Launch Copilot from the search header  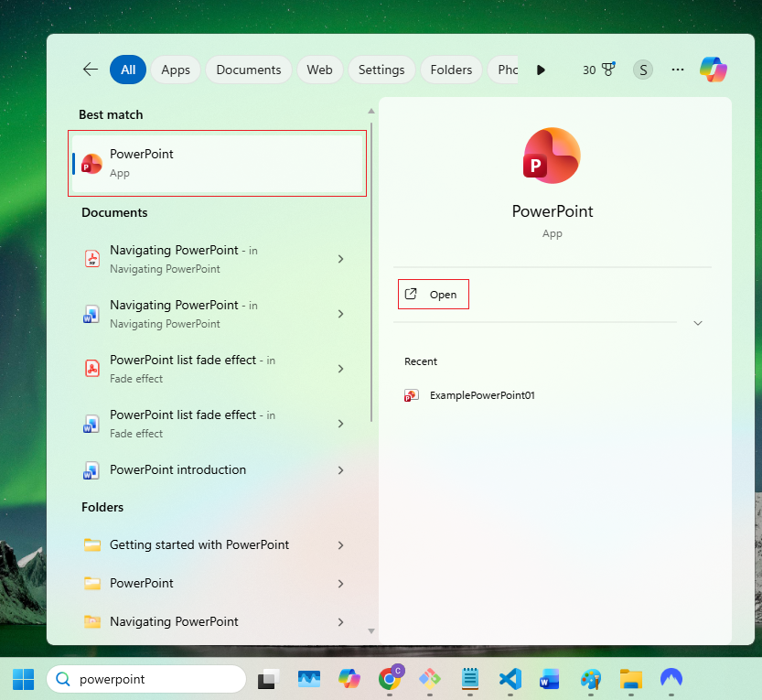click(x=713, y=69)
